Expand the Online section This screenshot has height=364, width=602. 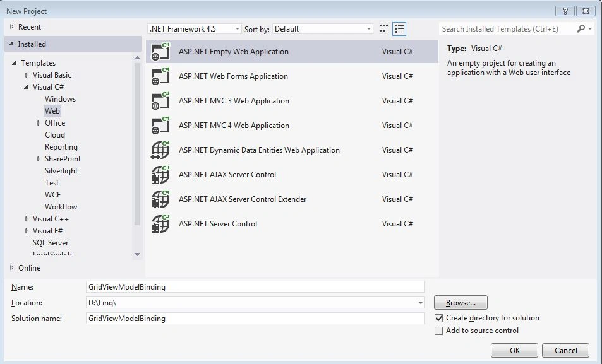point(11,267)
